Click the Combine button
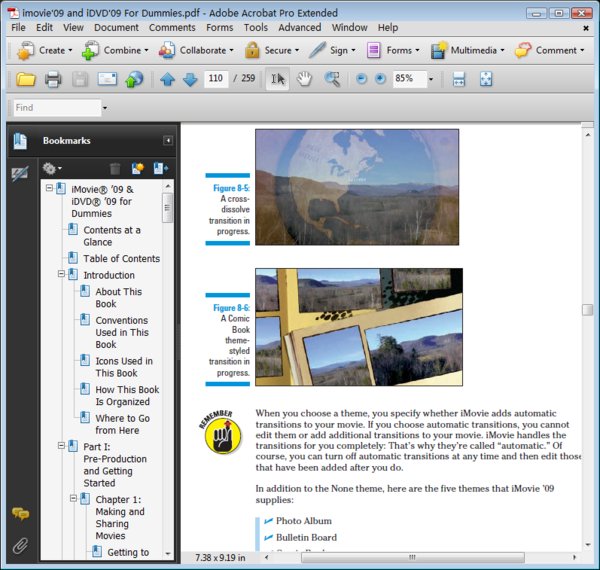This screenshot has height=570, width=600. [x=113, y=50]
